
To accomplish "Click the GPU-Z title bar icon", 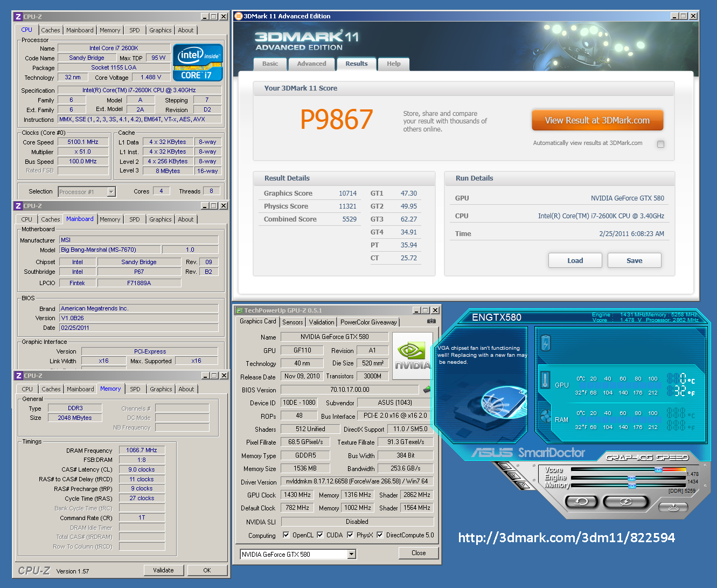I will 239,310.
